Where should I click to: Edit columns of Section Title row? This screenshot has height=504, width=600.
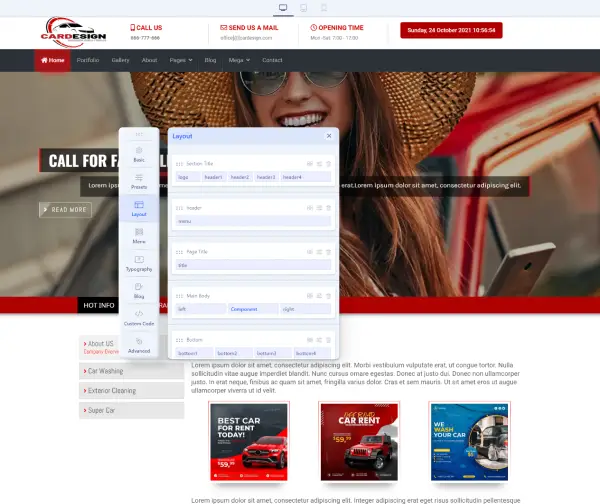pyautogui.click(x=310, y=164)
